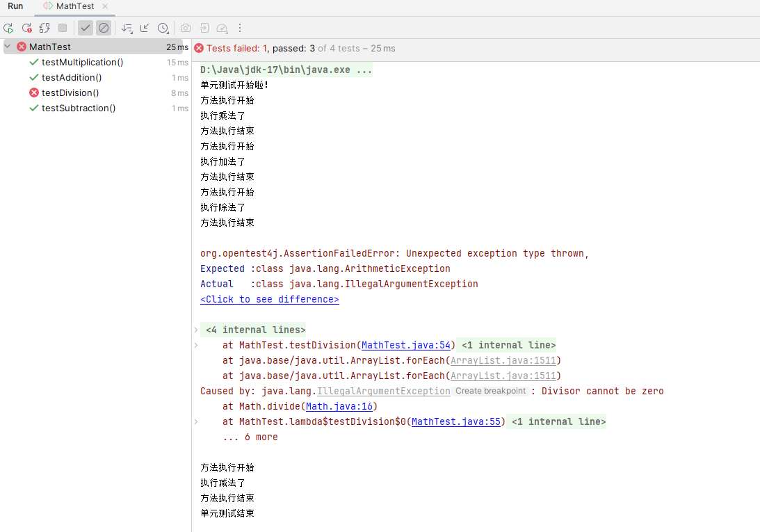Image resolution: width=760 pixels, height=532 pixels.
Task: Expand fold next to testDivision stack frame
Action: click(195, 345)
